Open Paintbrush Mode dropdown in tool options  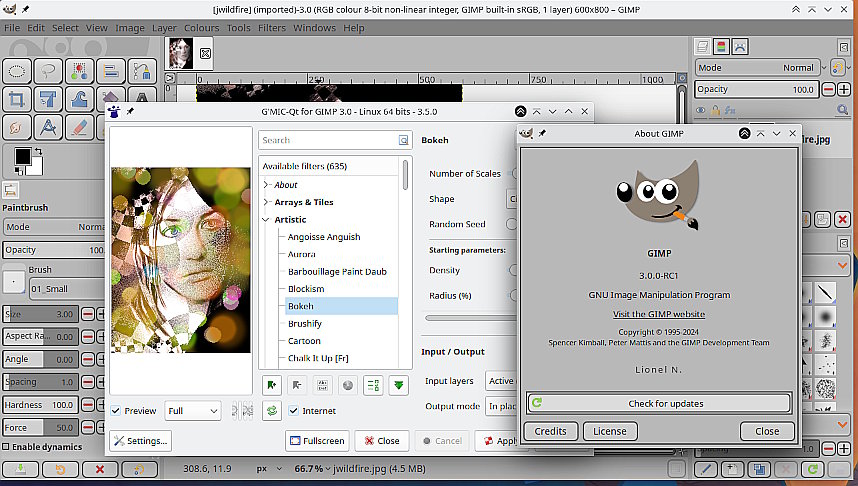54,227
